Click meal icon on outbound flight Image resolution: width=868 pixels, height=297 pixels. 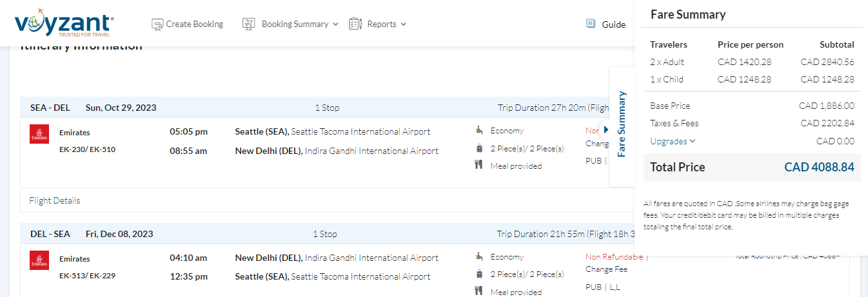[x=478, y=165]
